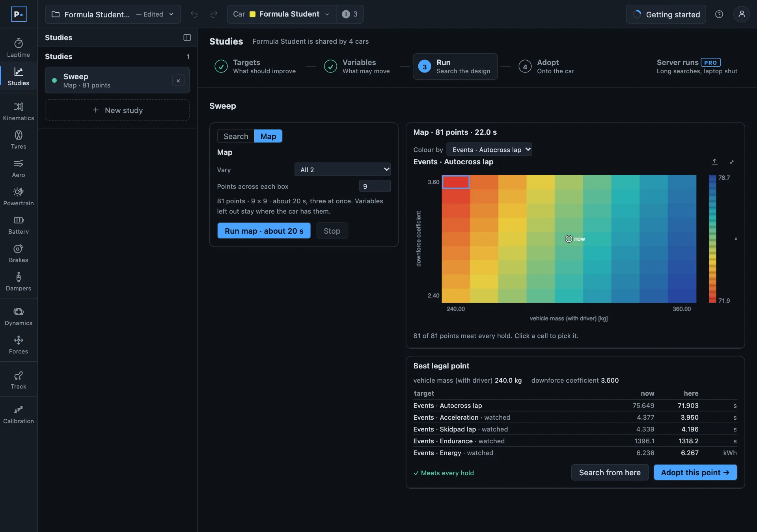The width and height of the screenshot is (757, 532).
Task: Open the user account icon
Action: (x=742, y=14)
